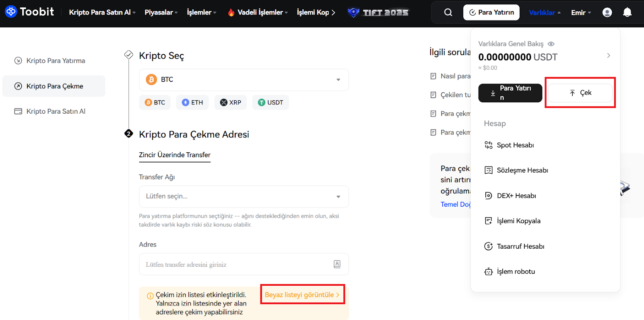Click the Tasarruf Hesabı icon

point(488,246)
